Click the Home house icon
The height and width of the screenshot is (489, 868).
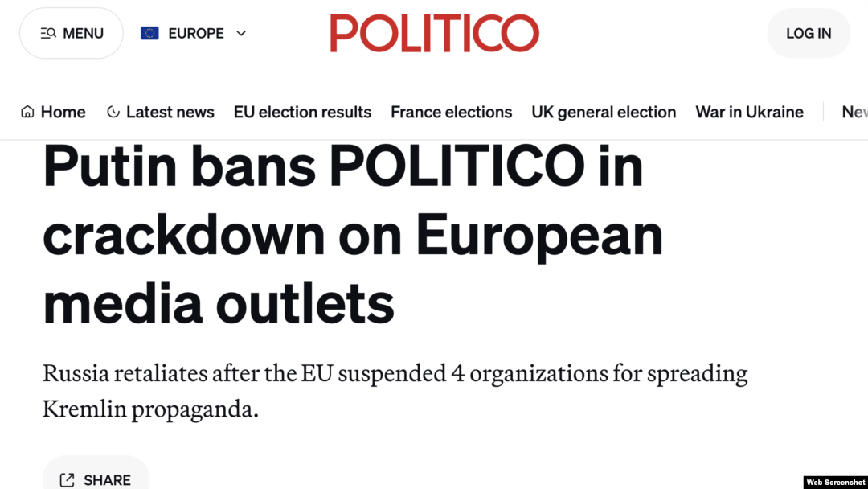coord(27,112)
